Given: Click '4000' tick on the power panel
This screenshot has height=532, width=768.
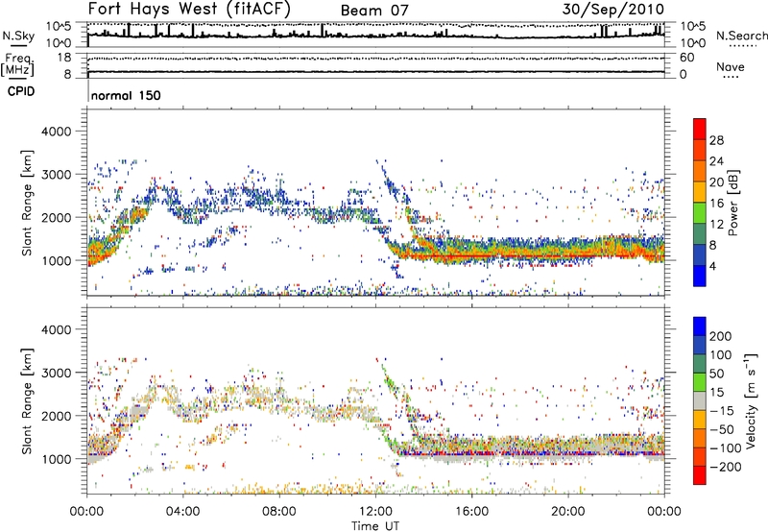Looking at the screenshot, I should tap(57, 132).
